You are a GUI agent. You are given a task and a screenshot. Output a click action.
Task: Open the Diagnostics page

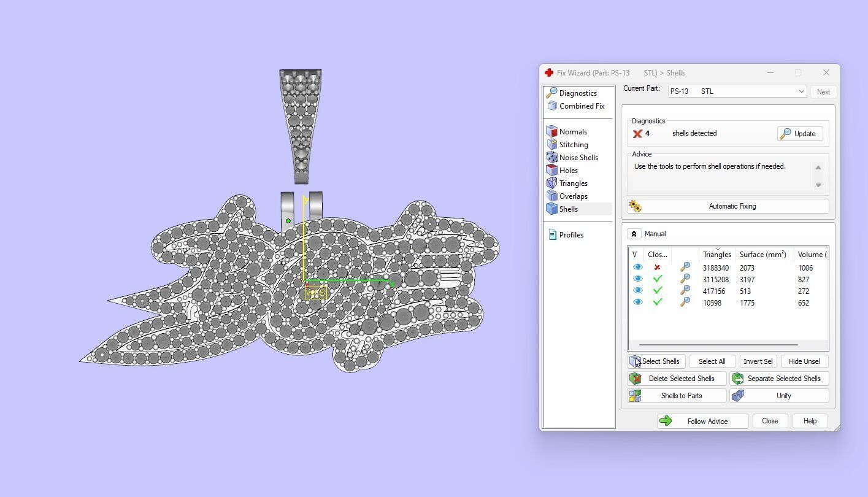tap(578, 93)
